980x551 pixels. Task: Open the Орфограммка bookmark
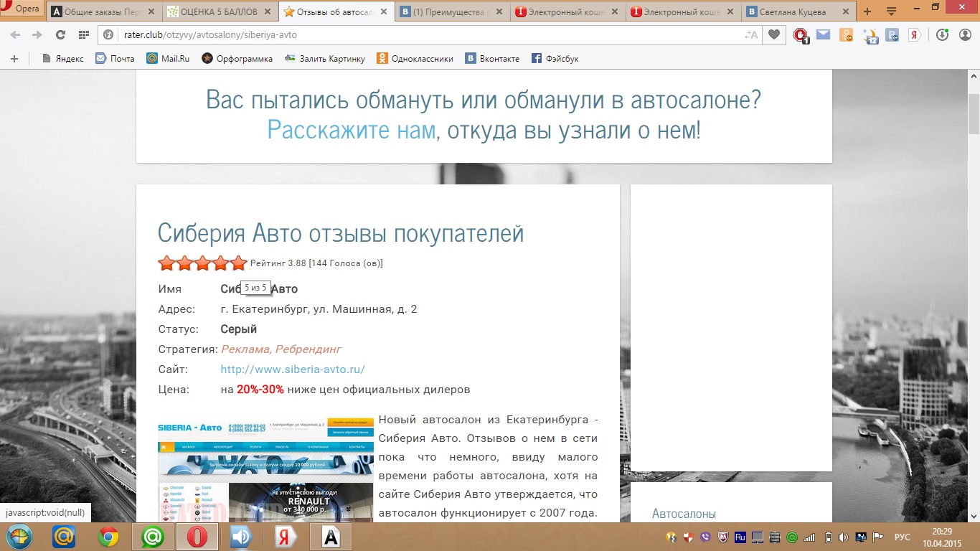237,58
